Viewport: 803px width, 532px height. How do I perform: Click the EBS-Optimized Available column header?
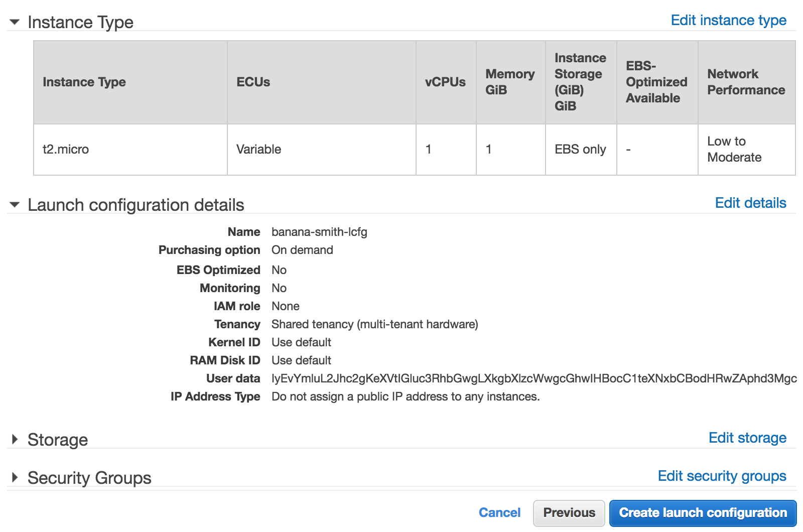(657, 82)
